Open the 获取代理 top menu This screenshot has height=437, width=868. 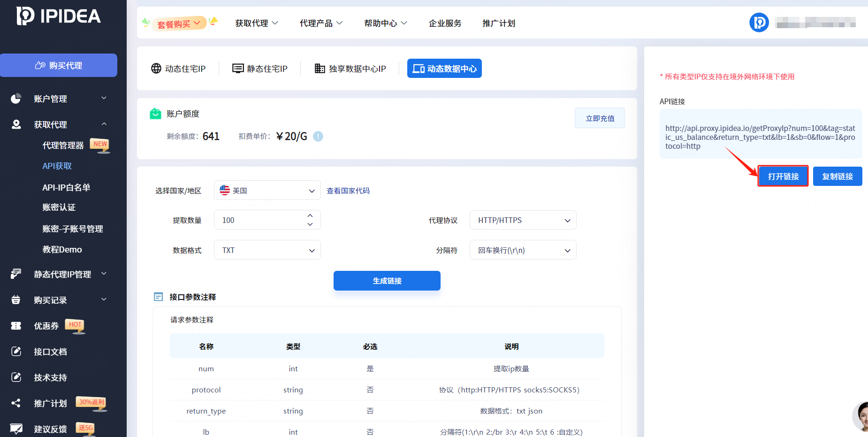coord(257,23)
